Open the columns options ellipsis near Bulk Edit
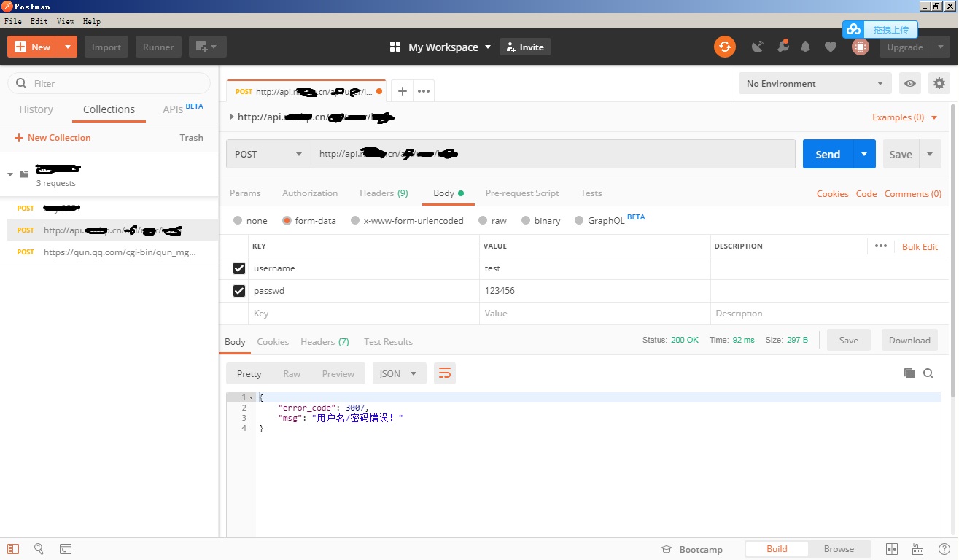The height and width of the screenshot is (560, 959). pos(881,246)
